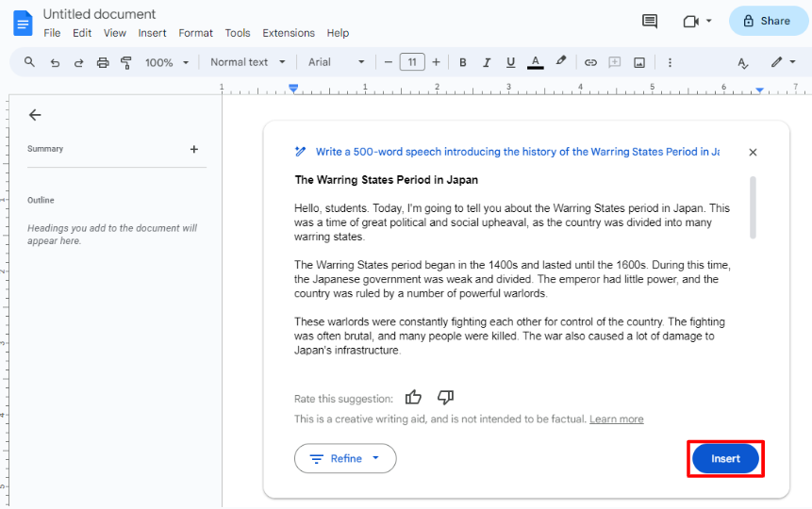Rename the Untitled document title

(x=99, y=14)
